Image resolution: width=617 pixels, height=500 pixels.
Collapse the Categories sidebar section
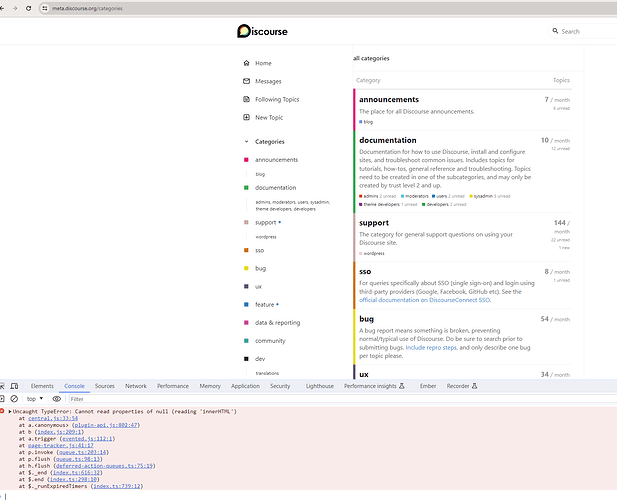click(x=246, y=142)
